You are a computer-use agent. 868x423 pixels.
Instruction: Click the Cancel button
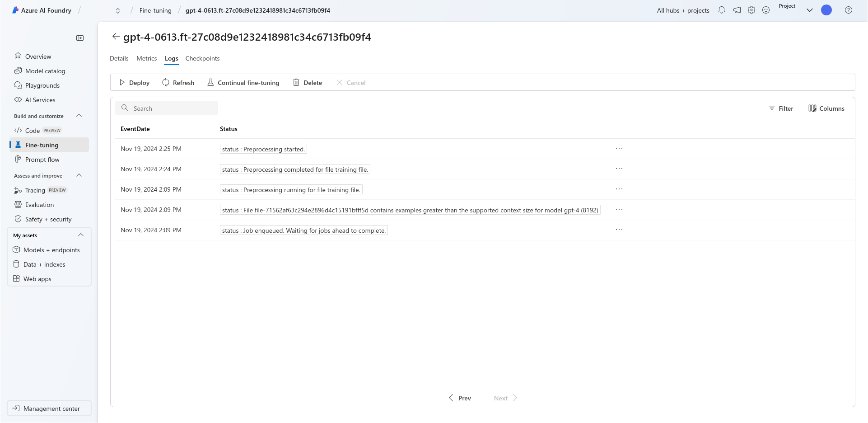pos(351,83)
